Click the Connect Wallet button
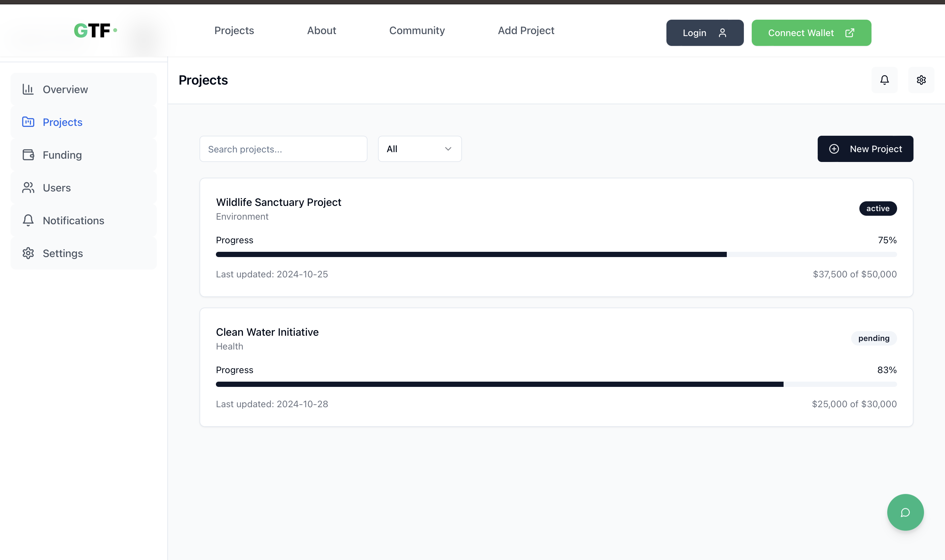Image resolution: width=945 pixels, height=560 pixels. click(x=811, y=33)
